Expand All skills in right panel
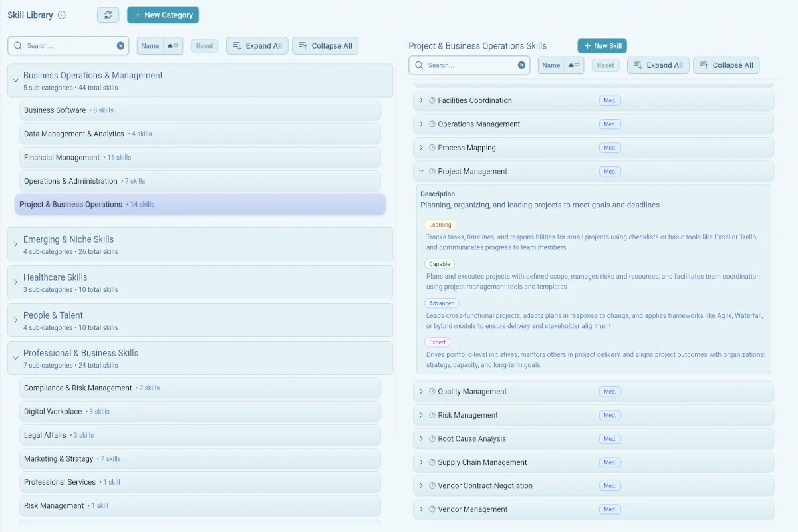 (x=658, y=65)
